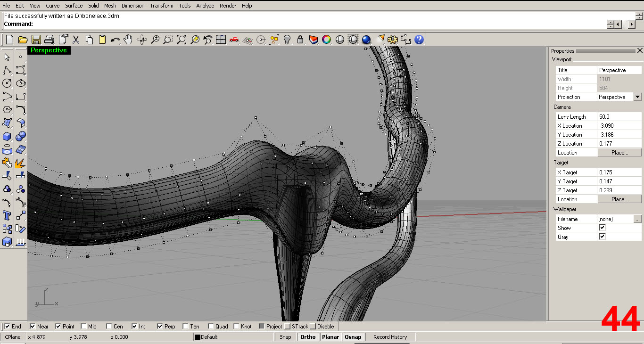The image size is (644, 344).
Task: Toggle the Near osnap checkbox
Action: click(33, 326)
